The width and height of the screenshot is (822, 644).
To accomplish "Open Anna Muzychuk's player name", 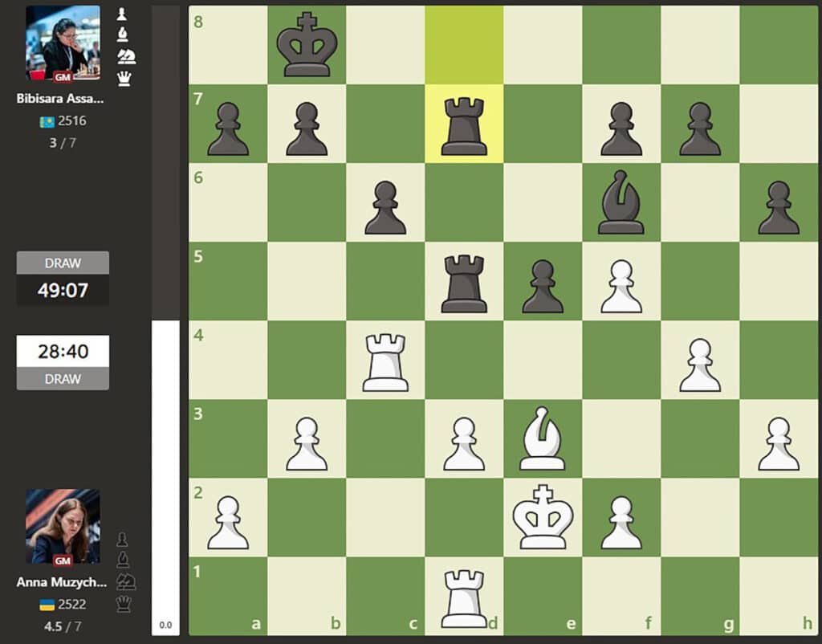I will click(x=60, y=582).
